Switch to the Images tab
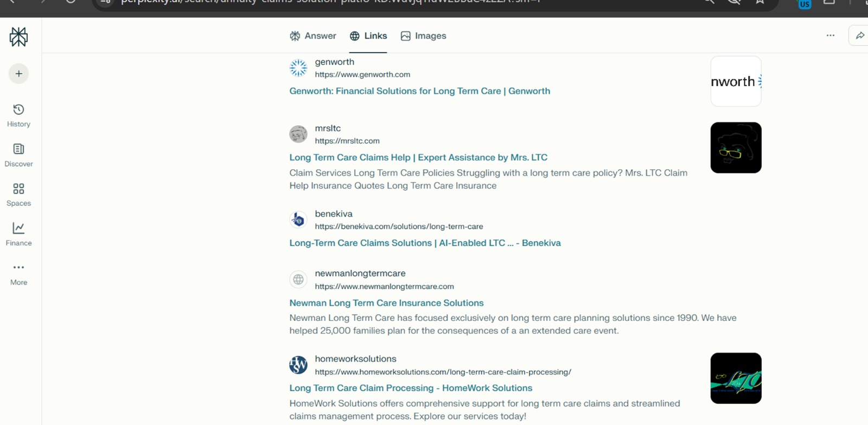 point(423,36)
